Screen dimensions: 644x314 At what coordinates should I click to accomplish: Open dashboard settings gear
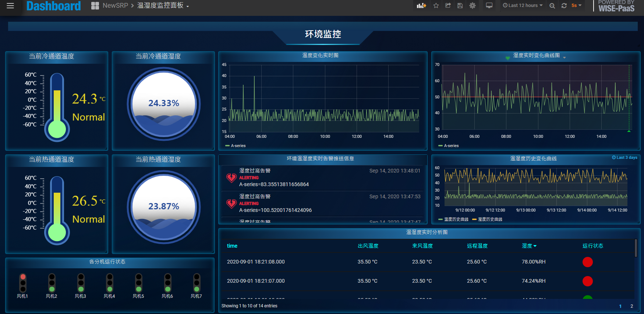[x=473, y=6]
